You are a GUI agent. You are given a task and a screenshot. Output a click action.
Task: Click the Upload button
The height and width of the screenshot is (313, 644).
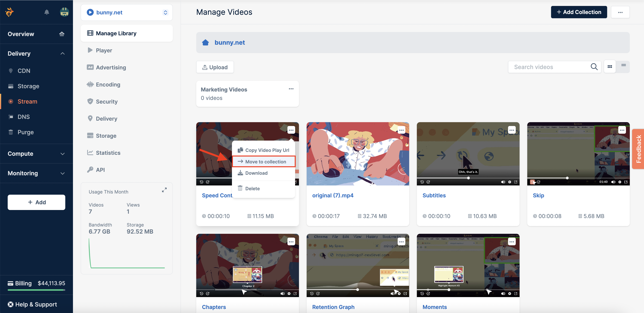point(215,67)
